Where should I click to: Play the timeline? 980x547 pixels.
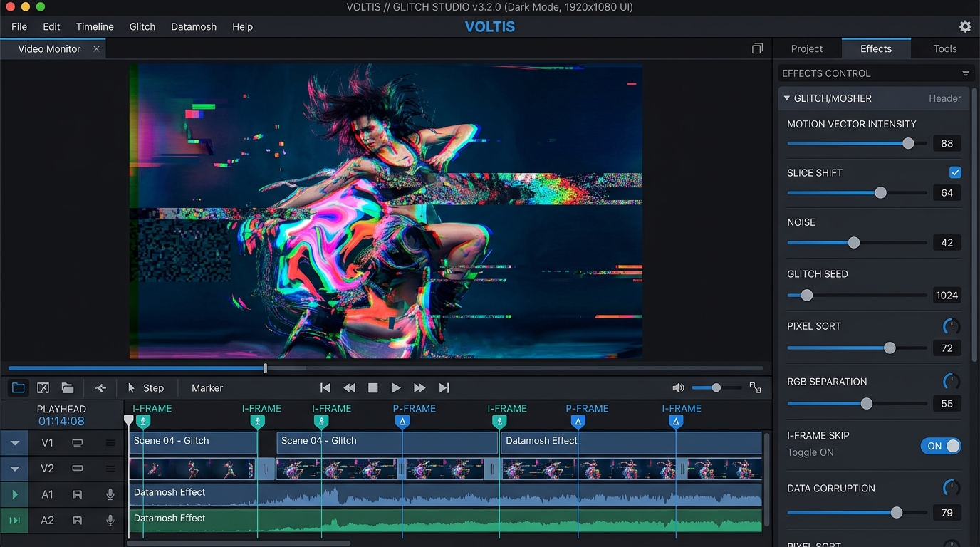click(x=396, y=388)
